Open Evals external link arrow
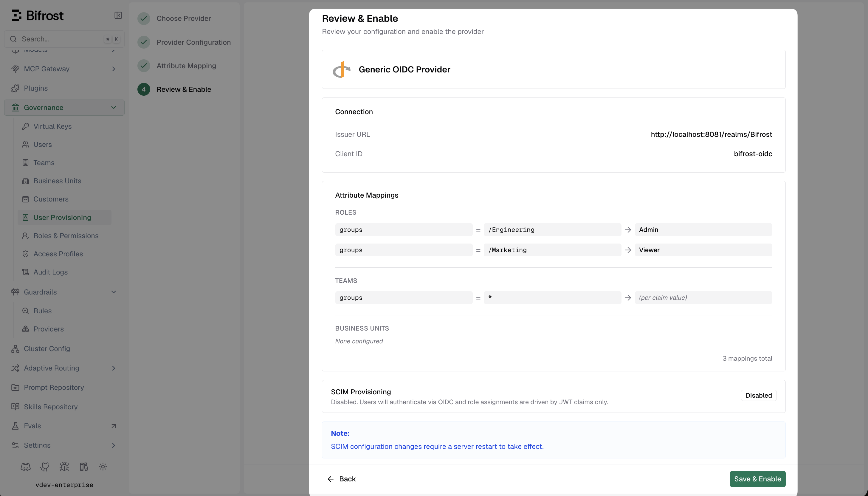This screenshot has width=868, height=496. coord(114,426)
